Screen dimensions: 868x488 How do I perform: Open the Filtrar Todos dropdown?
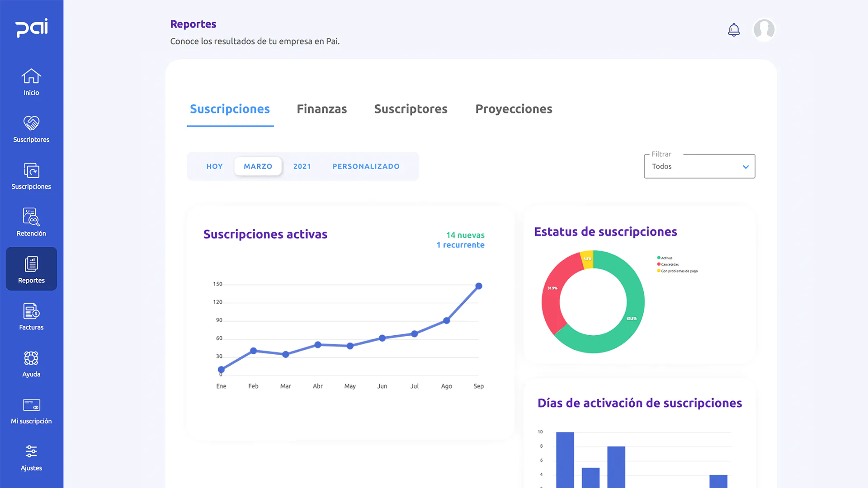(x=699, y=166)
